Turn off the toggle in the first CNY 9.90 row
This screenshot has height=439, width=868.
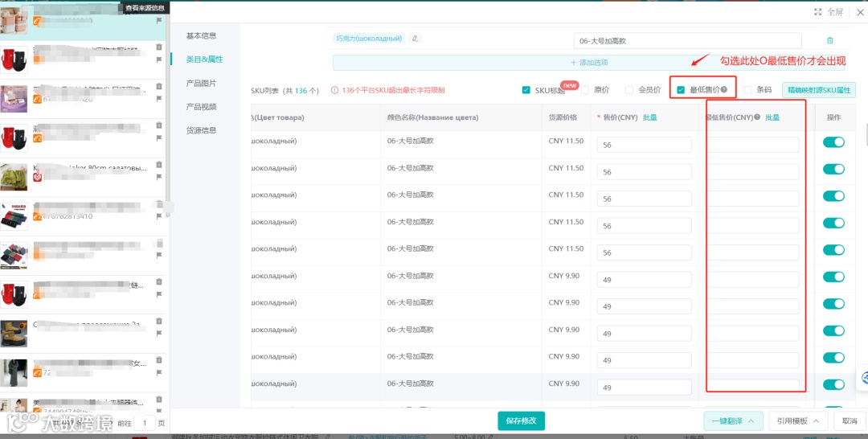(833, 277)
